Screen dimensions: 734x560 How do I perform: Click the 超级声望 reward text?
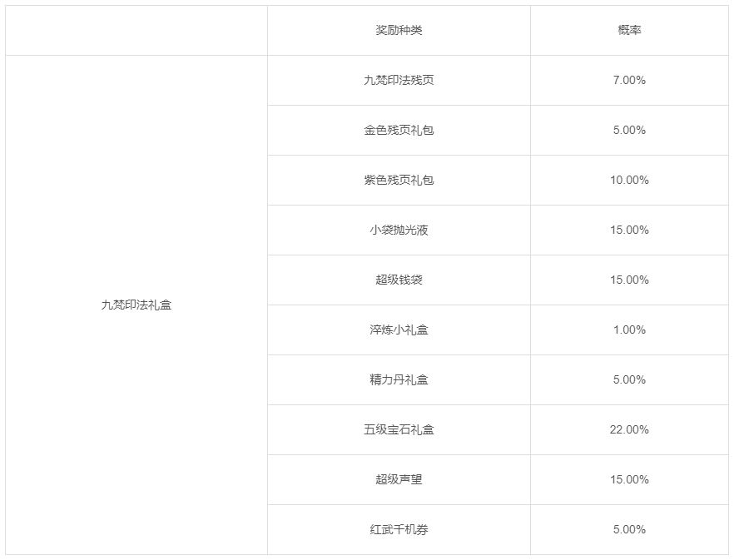tap(399, 480)
